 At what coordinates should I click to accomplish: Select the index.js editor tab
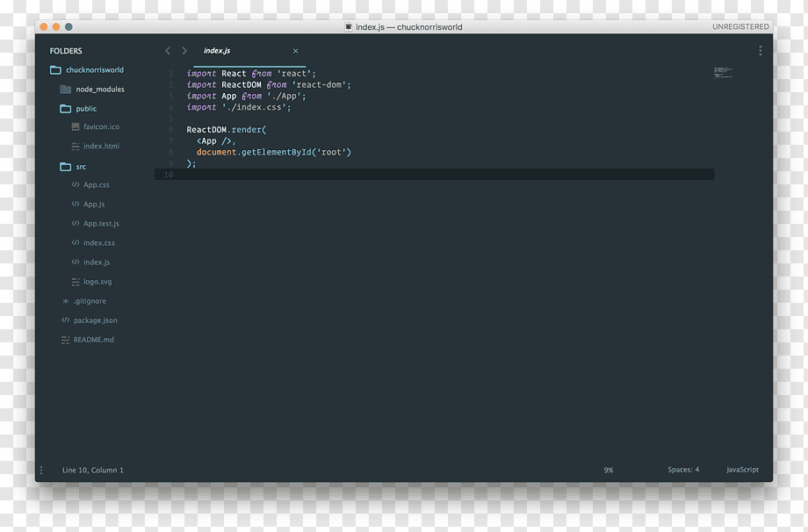coord(217,51)
